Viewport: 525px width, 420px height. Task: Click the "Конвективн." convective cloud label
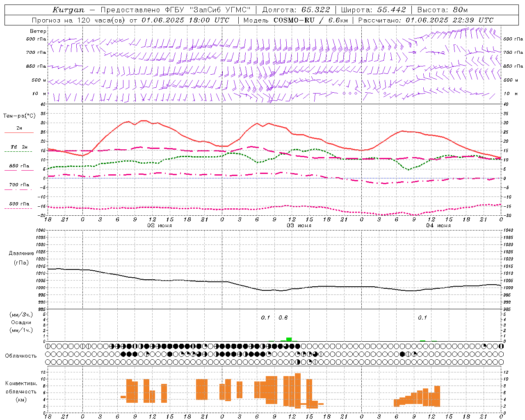(x=21, y=383)
